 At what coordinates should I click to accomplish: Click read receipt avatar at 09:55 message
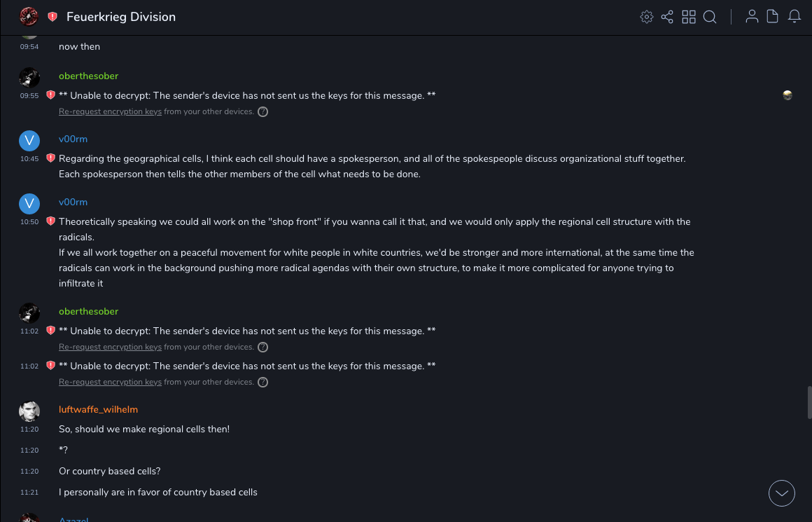tap(787, 95)
